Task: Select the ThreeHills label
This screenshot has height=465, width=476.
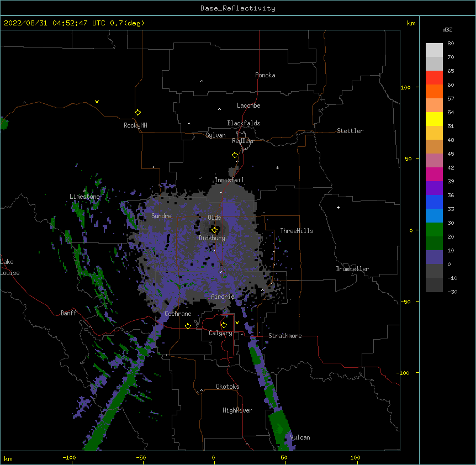Action: tap(297, 231)
